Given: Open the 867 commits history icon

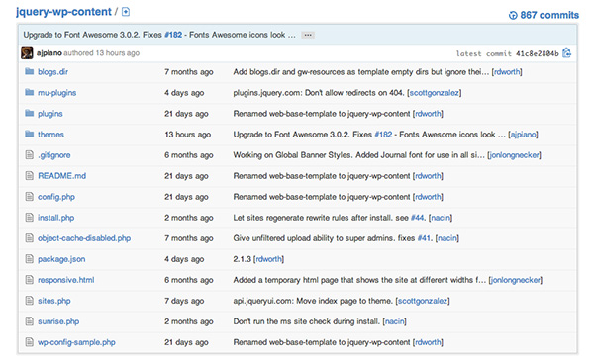Looking at the screenshot, I should coord(513,16).
